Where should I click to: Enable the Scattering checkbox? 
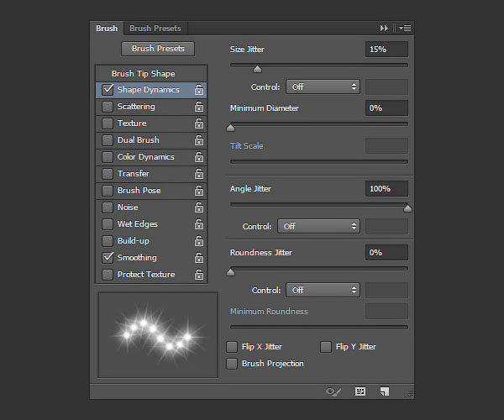[108, 107]
